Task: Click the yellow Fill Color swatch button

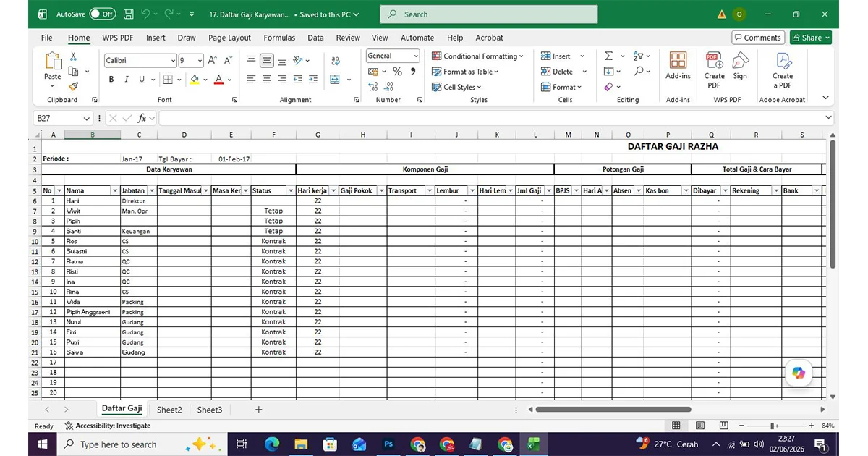Action: pos(195,80)
